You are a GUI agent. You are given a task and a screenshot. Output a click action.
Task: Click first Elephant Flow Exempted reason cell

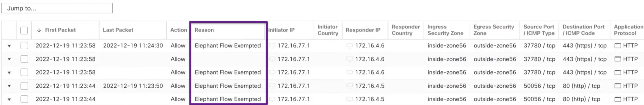pyautogui.click(x=228, y=46)
